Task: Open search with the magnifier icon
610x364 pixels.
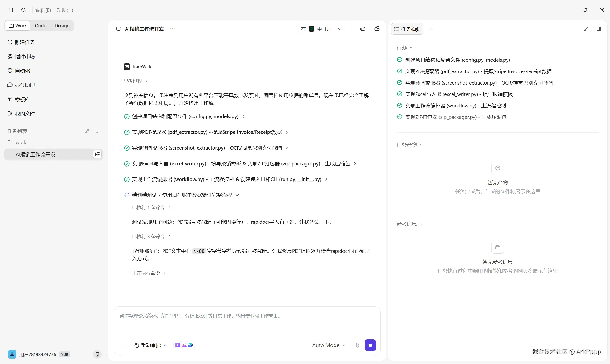Action: point(24,10)
